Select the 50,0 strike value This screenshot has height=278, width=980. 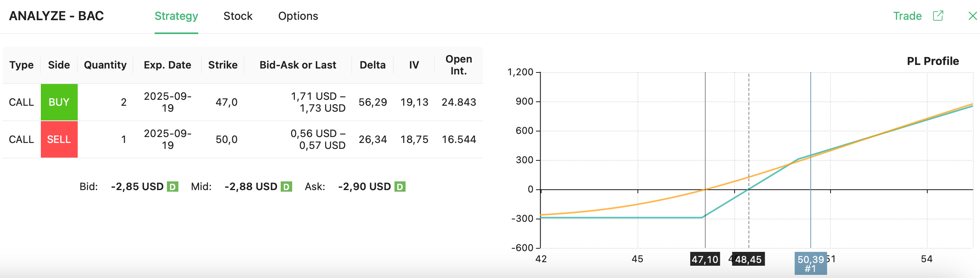coord(226,139)
